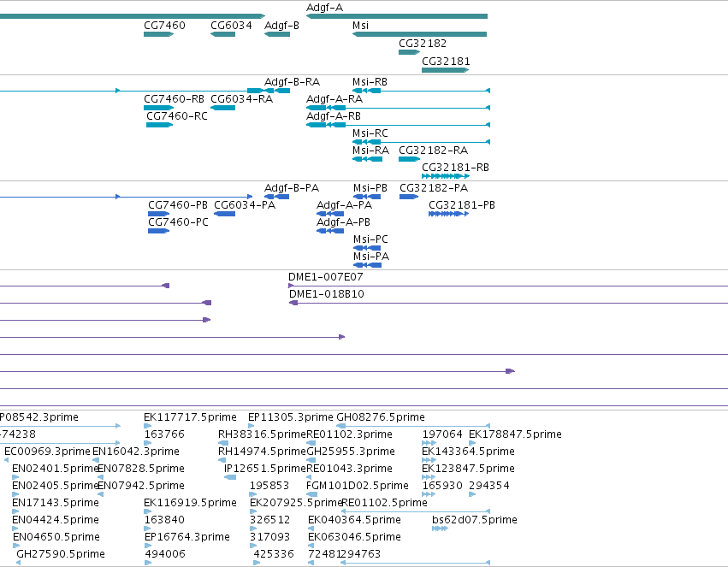The image size is (728, 567).
Task: Open the CG32182-PA protein label
Action: 434,188
